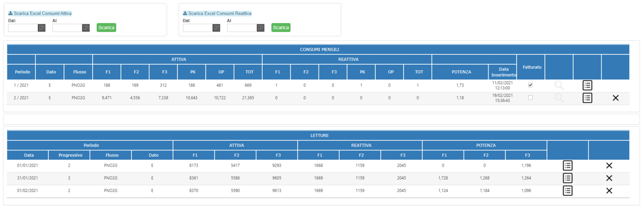Click reading date 01/01/2021
This screenshot has height=210, width=644.
(x=27, y=165)
